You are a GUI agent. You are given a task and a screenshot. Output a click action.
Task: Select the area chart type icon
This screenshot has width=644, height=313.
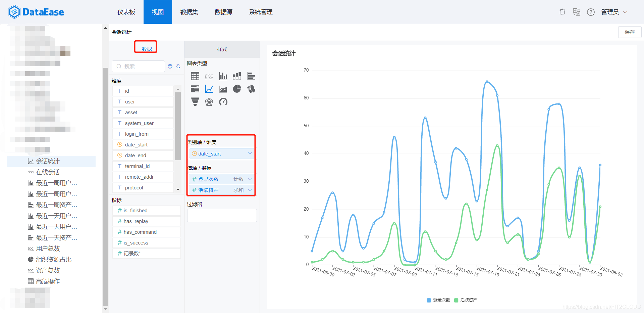(223, 89)
